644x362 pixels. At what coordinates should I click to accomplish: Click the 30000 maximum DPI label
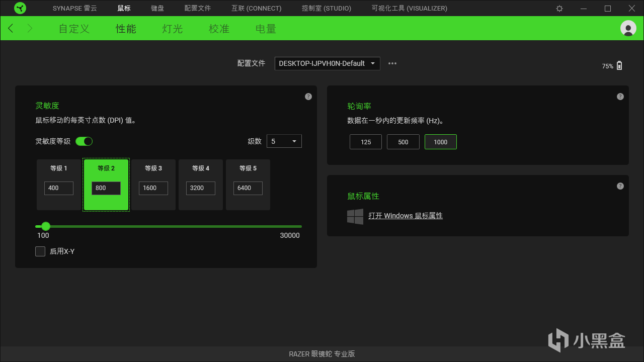point(290,235)
